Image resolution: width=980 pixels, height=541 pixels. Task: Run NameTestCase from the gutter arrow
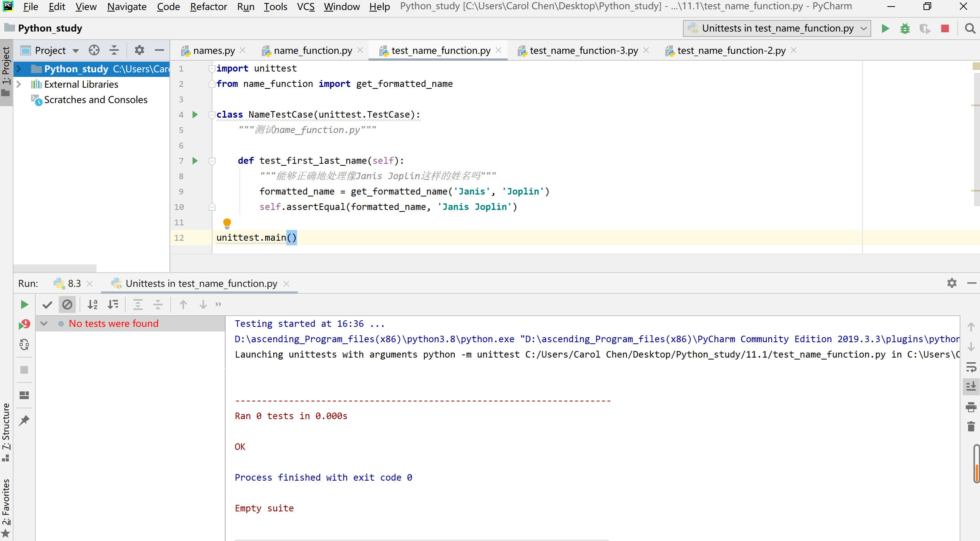pos(195,115)
